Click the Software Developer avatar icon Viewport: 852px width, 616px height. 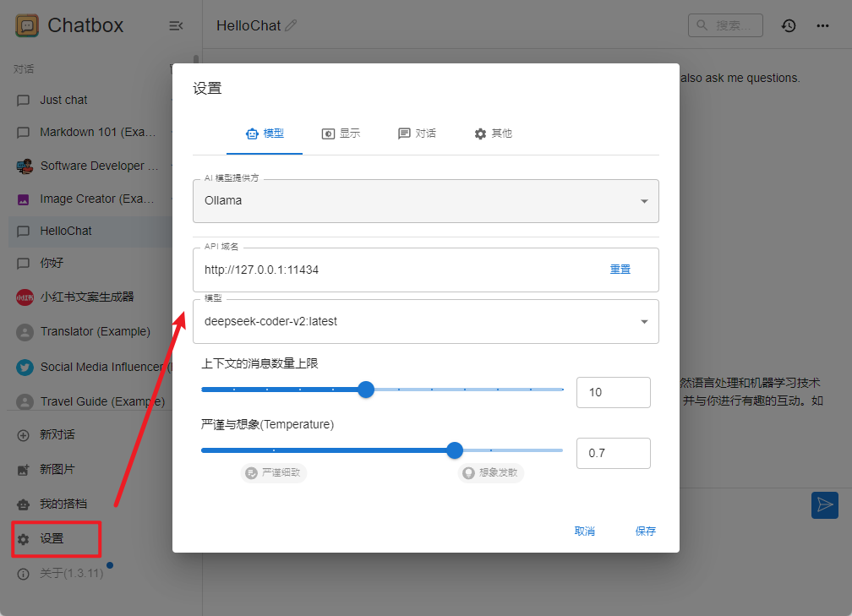(25, 166)
